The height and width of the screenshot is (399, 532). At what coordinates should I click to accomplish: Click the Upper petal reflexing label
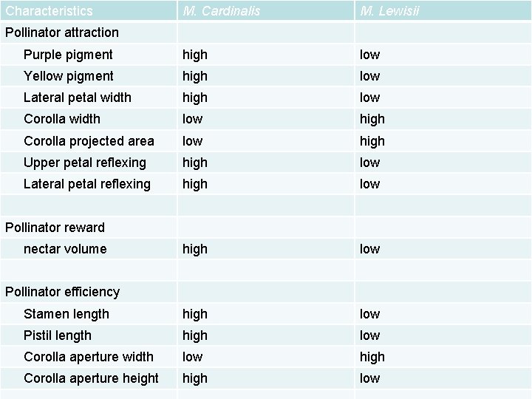coord(85,163)
